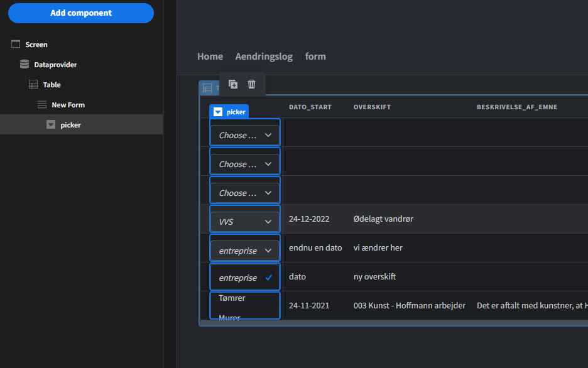
Task: Click the Home breadcrumb link
Action: point(210,56)
